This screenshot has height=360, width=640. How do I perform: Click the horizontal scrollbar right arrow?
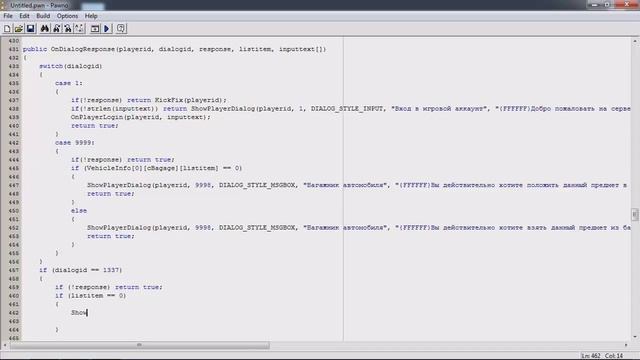[x=627, y=345]
